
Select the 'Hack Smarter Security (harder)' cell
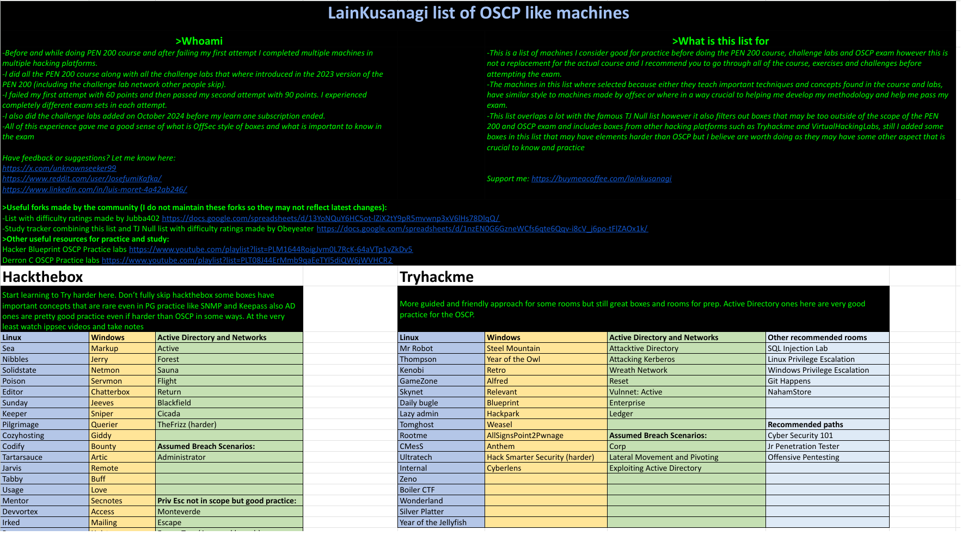coord(546,457)
